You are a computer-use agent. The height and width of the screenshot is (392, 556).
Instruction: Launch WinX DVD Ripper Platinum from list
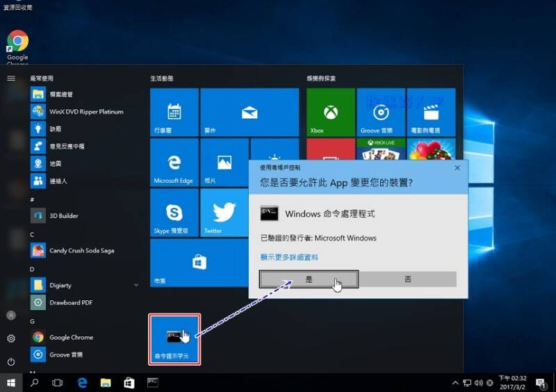85,111
